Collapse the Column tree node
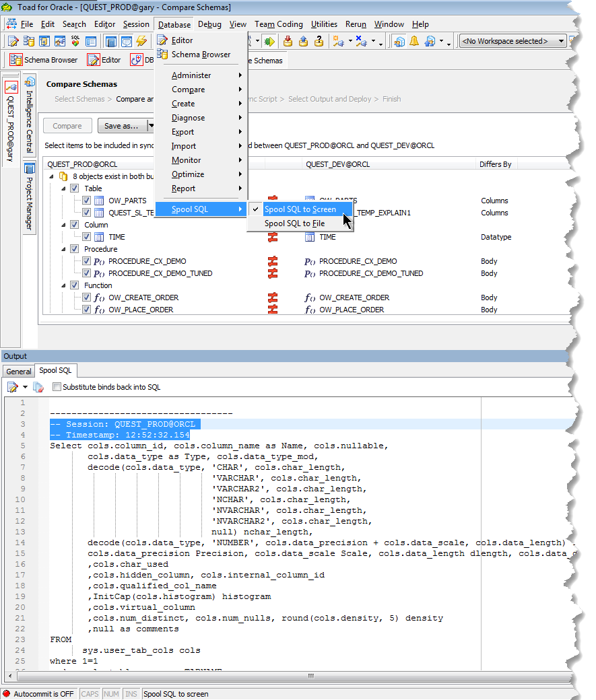Screen dimensions: 596x700 [63, 225]
